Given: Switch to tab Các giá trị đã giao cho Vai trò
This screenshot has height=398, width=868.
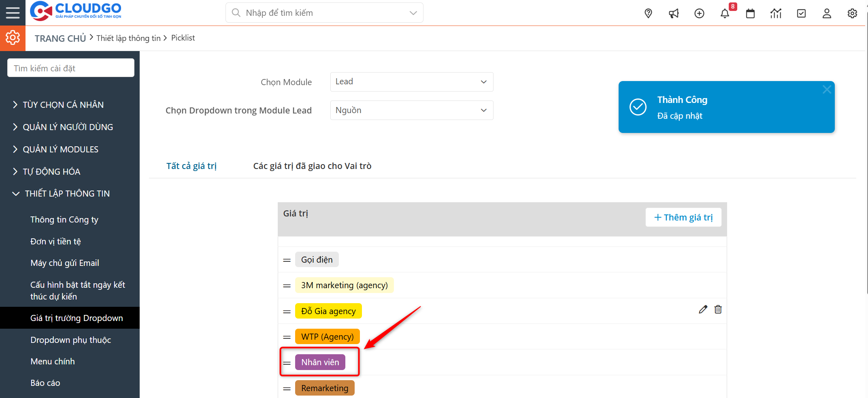Looking at the screenshot, I should 312,166.
